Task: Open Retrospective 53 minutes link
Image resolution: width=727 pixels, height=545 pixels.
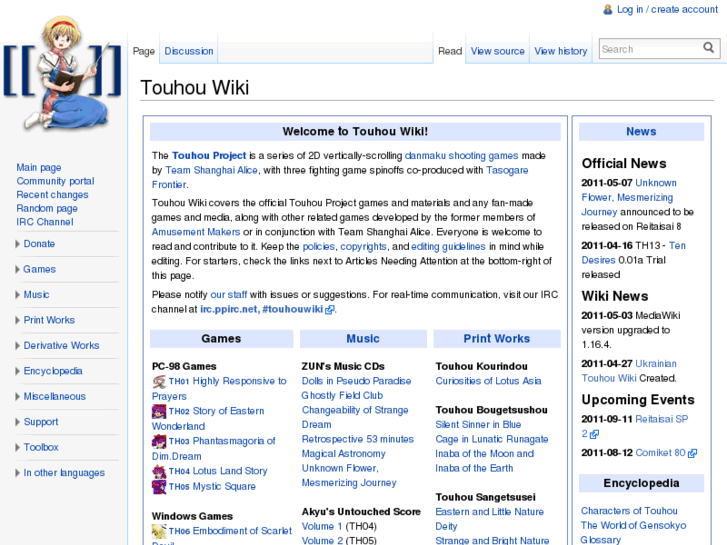Action: tap(357, 439)
